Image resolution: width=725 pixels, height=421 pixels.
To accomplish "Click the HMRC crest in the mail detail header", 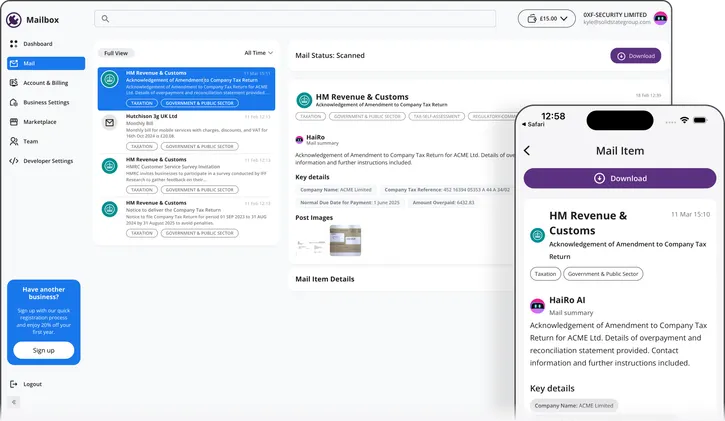I will tap(304, 99).
